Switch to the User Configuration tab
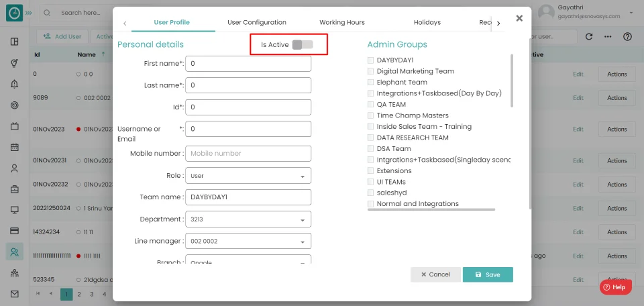 click(x=257, y=22)
